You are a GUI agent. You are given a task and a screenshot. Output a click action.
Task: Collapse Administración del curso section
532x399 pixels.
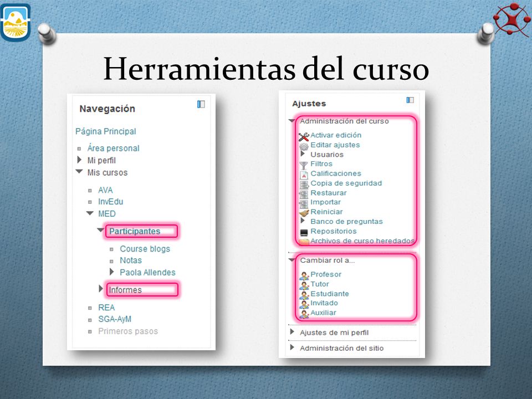292,120
